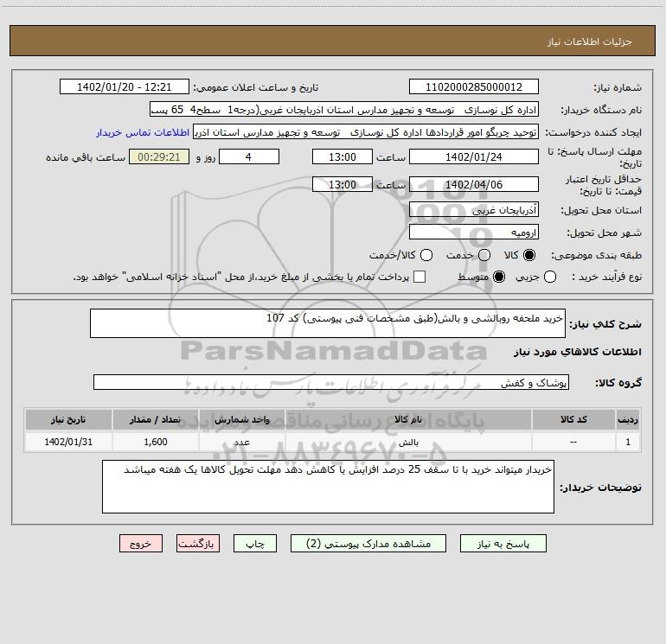The image size is (666, 644).
Task: Click the remaining time counter 00:29:21
Action: click(159, 156)
